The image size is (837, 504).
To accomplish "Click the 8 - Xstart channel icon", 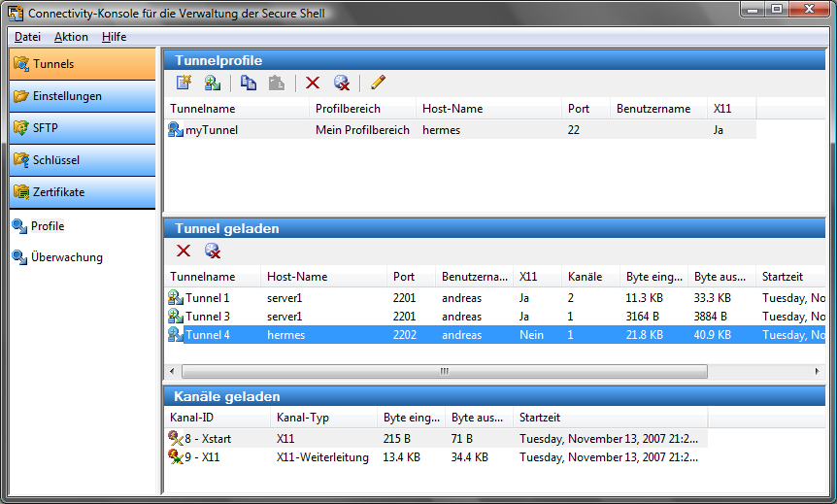I will tap(176, 438).
